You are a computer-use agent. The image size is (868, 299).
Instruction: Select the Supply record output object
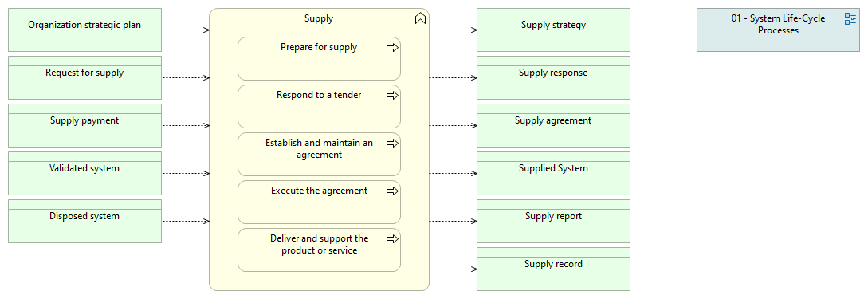point(554,269)
